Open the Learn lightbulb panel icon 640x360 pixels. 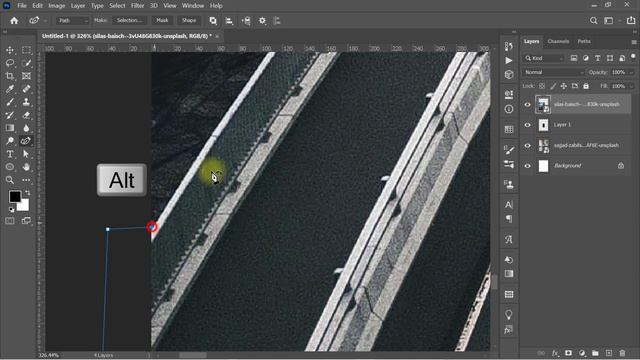509,315
